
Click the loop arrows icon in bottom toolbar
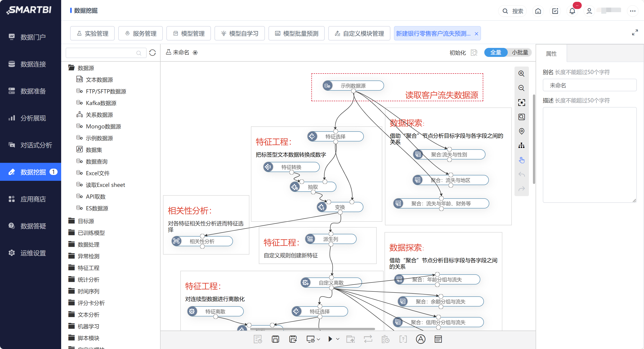pyautogui.click(x=368, y=339)
